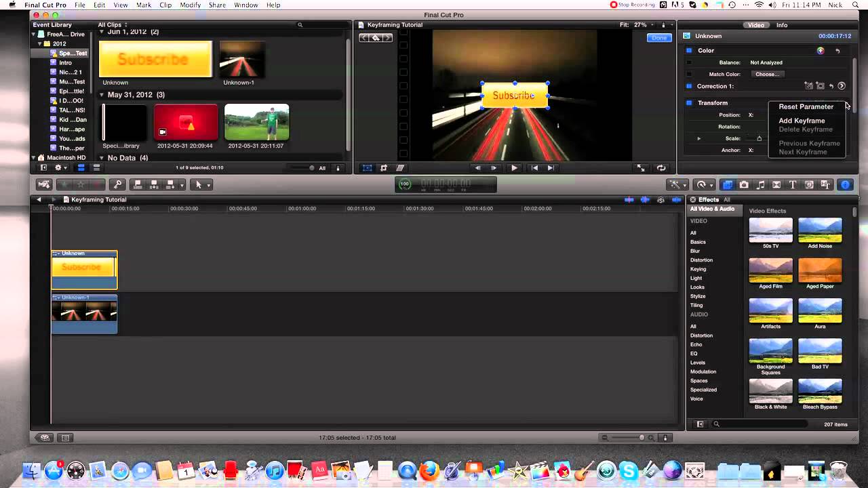Click the Generators browser icon
The width and height of the screenshot is (868, 488).
809,184
